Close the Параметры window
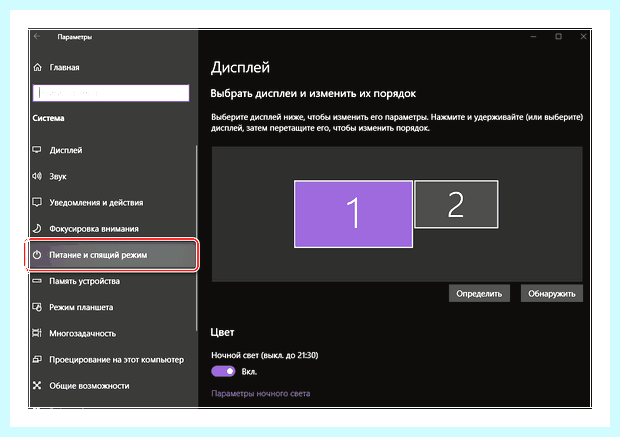The height and width of the screenshot is (437, 620). tap(583, 36)
